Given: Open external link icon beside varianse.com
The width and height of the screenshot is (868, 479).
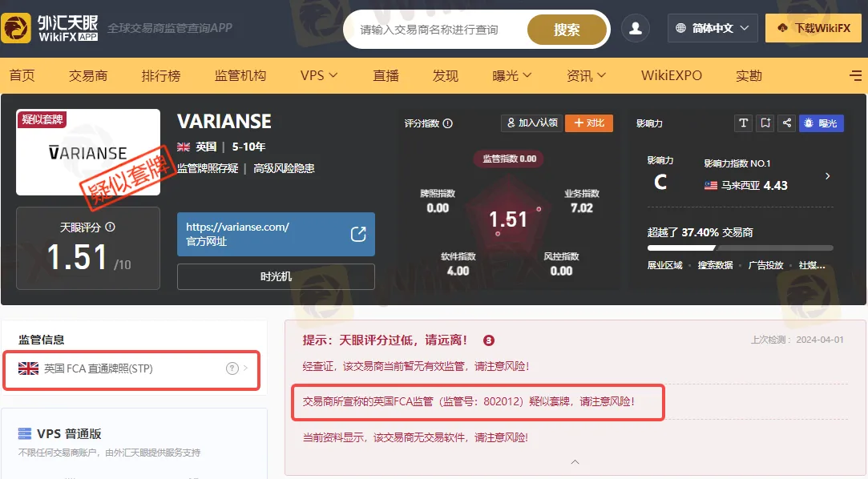Looking at the screenshot, I should pos(359,234).
